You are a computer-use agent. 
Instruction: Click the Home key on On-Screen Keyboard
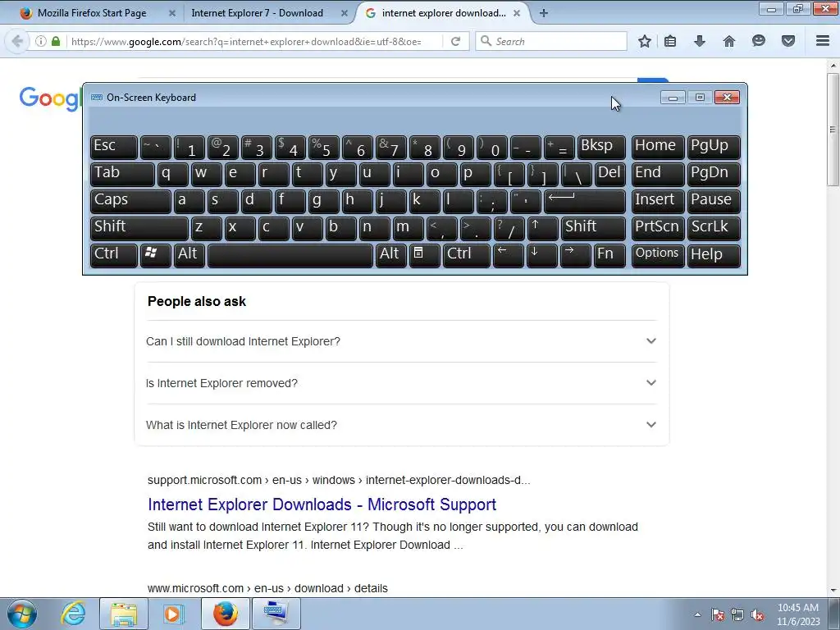click(x=657, y=148)
